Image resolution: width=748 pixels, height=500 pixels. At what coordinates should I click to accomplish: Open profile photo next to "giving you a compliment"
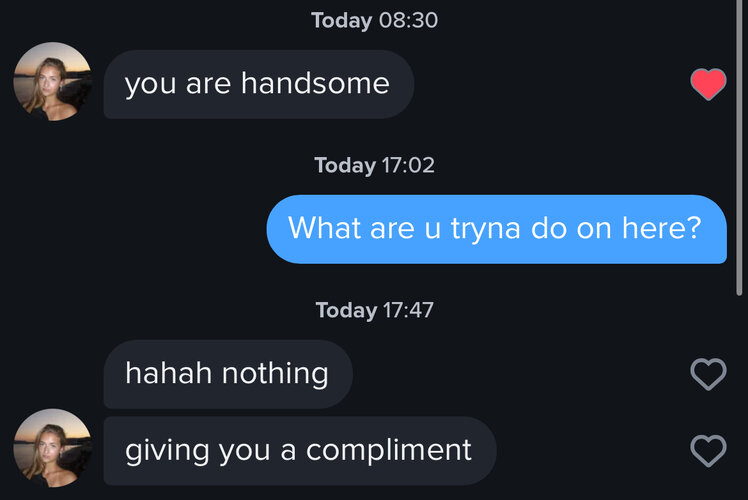[x=53, y=448]
